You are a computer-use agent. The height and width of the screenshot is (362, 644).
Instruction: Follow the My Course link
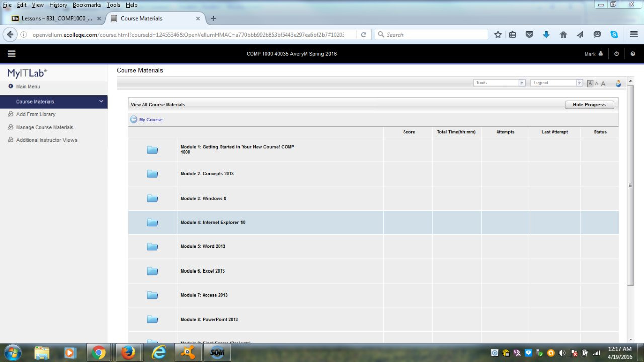click(151, 120)
